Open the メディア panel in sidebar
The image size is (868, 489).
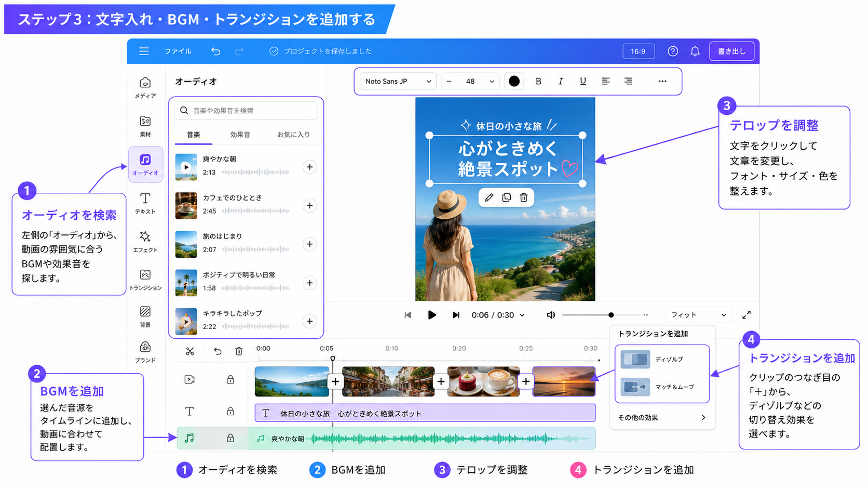145,88
